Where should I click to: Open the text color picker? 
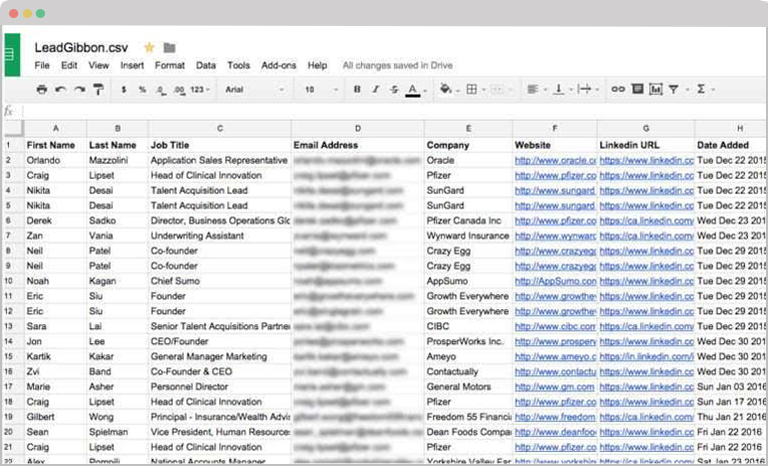[x=413, y=90]
